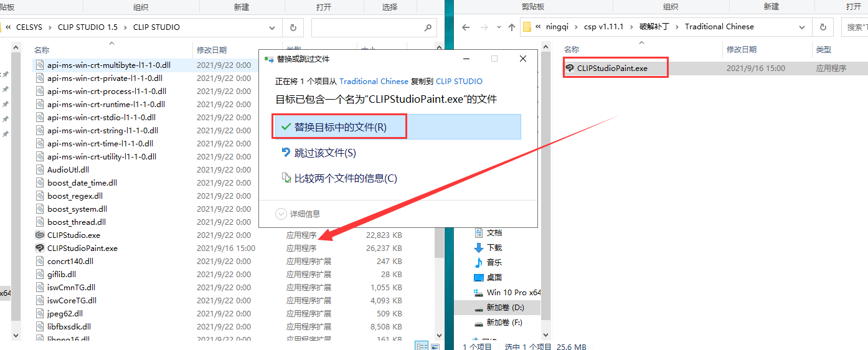Click the search magnifier in left window
Image resolution: width=868 pixels, height=350 pixels.
point(427,27)
